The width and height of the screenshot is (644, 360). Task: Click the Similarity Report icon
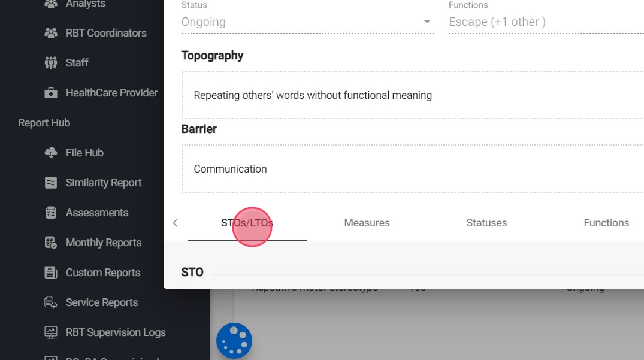pos(51,183)
